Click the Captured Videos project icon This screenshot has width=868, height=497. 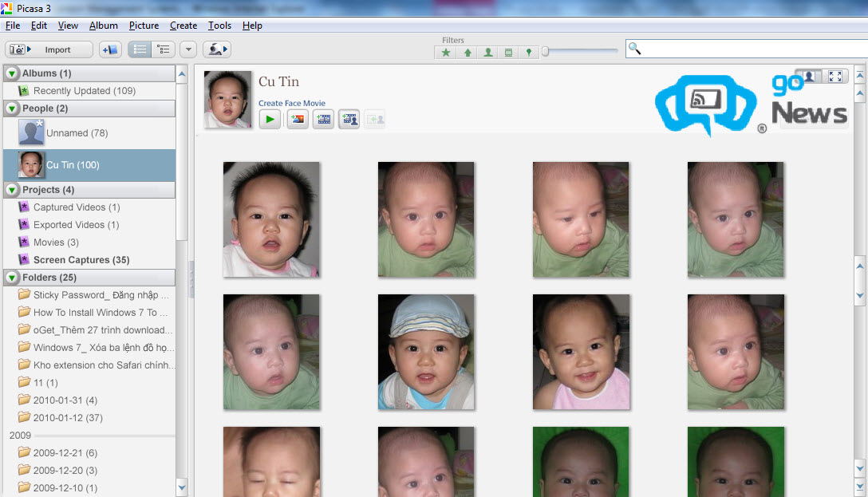click(x=23, y=207)
